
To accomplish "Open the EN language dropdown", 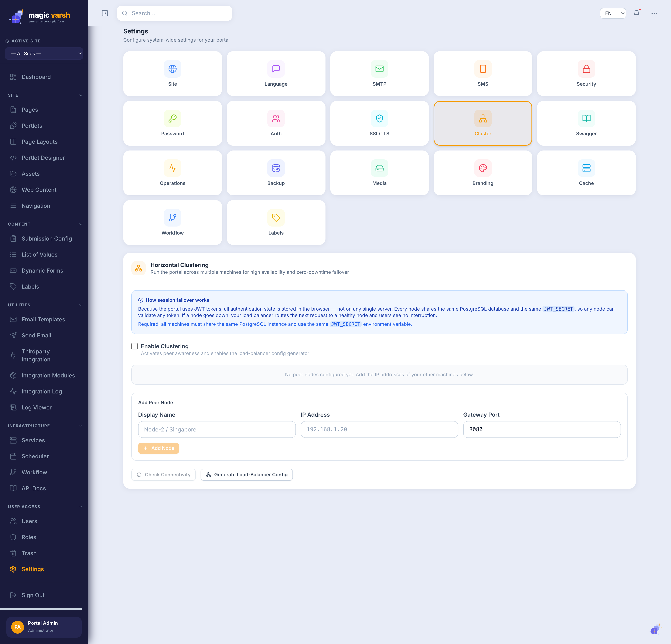I will click(613, 13).
